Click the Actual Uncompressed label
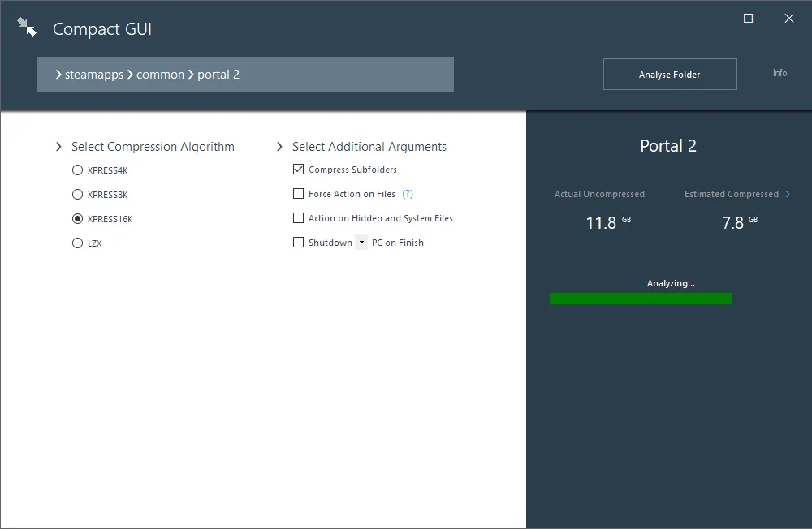 pyautogui.click(x=600, y=194)
